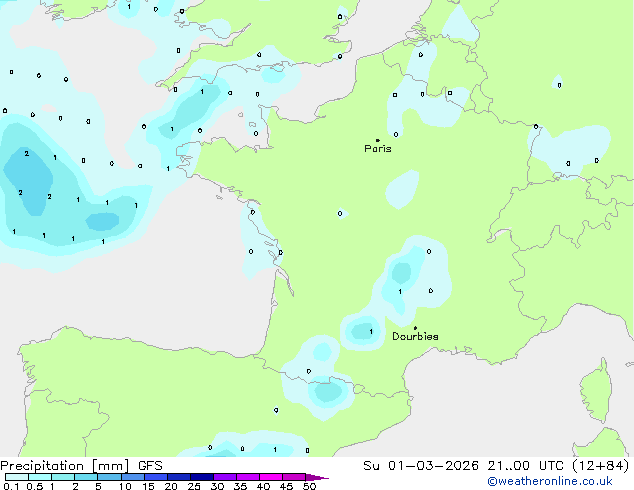This screenshot has width=634, height=490.
Task: Pick the 25–30 mm navy legend swatch
Action: click(x=201, y=477)
